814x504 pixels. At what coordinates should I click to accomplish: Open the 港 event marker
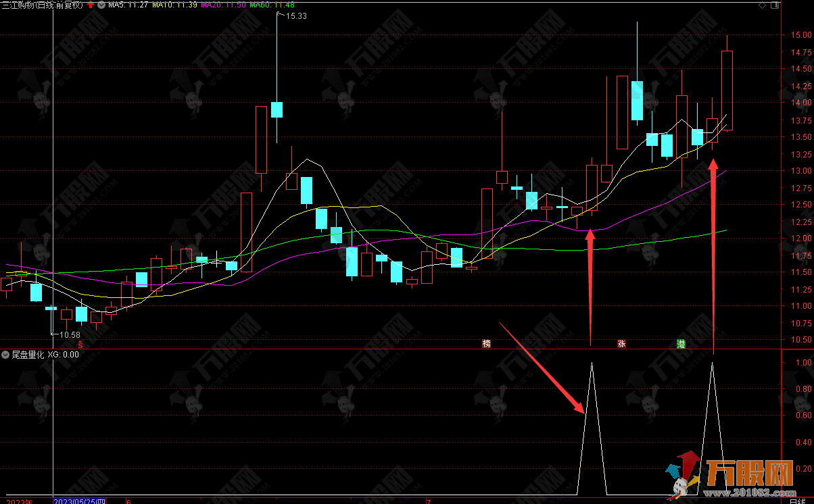pos(681,344)
